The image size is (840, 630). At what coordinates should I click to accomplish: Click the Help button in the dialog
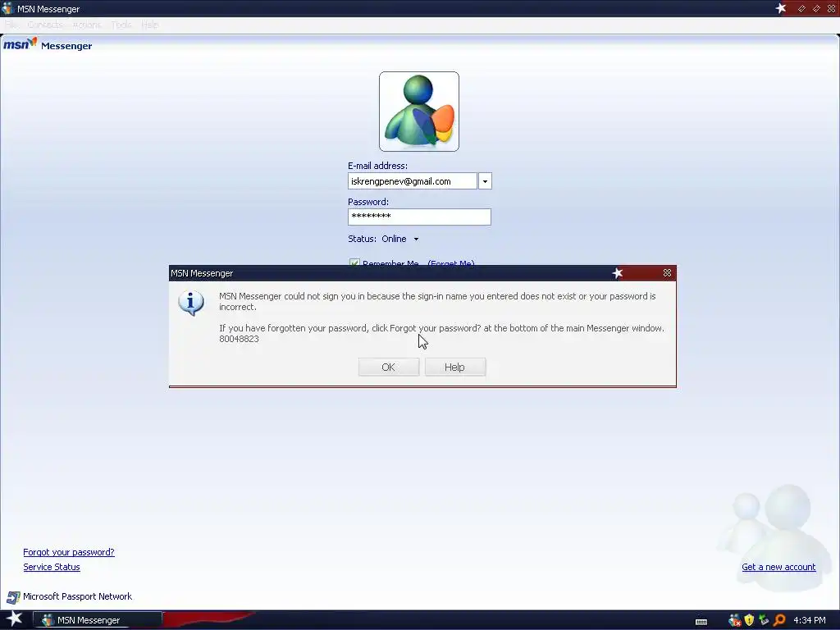pos(454,367)
